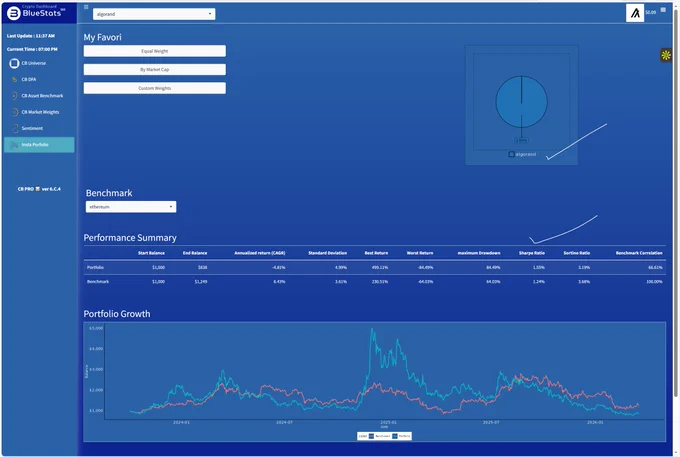Click End Balance column header
Image resolution: width=680 pixels, height=457 pixels.
[x=195, y=253]
